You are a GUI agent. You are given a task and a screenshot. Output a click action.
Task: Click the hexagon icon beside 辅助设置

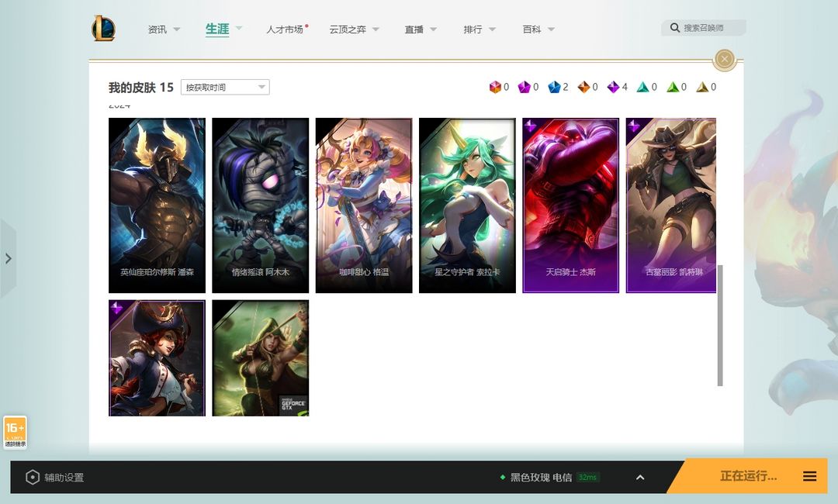click(x=32, y=478)
